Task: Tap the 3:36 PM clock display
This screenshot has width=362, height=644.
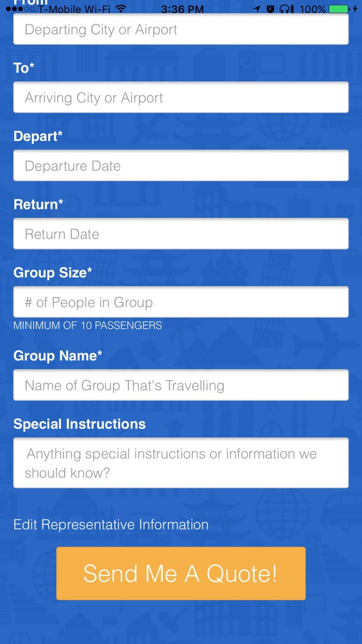Action: [182, 8]
